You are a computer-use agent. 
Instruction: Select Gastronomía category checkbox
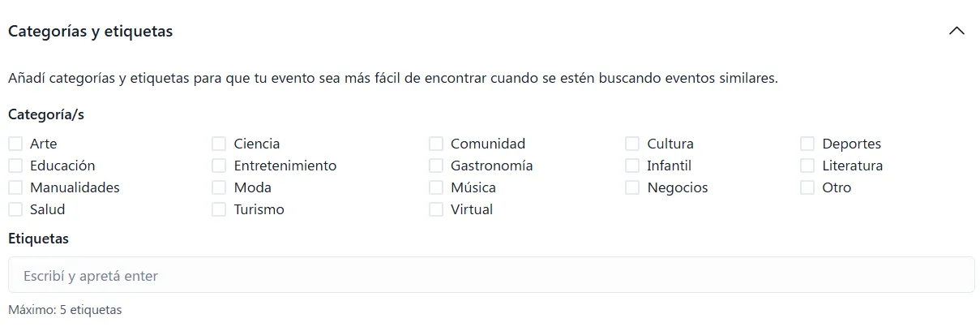click(x=436, y=166)
